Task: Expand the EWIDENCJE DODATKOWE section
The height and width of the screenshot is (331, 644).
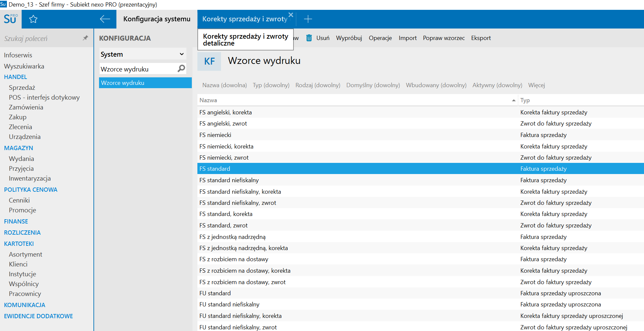Action: [38, 316]
